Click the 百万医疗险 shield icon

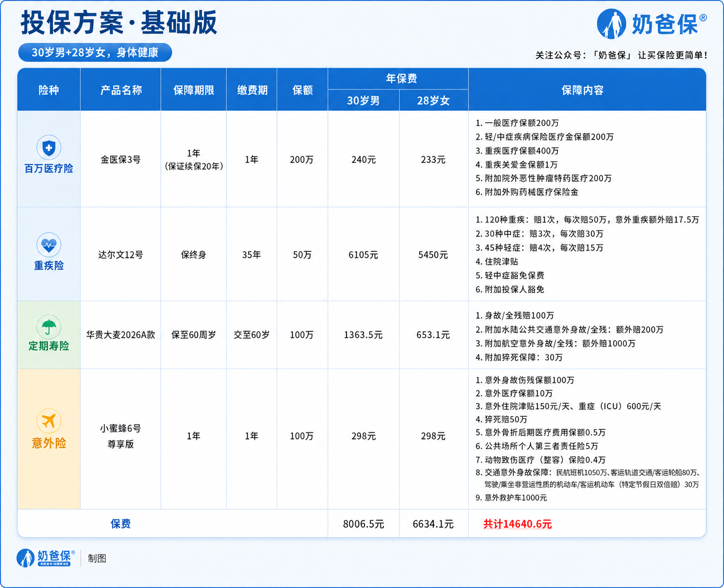click(49, 148)
